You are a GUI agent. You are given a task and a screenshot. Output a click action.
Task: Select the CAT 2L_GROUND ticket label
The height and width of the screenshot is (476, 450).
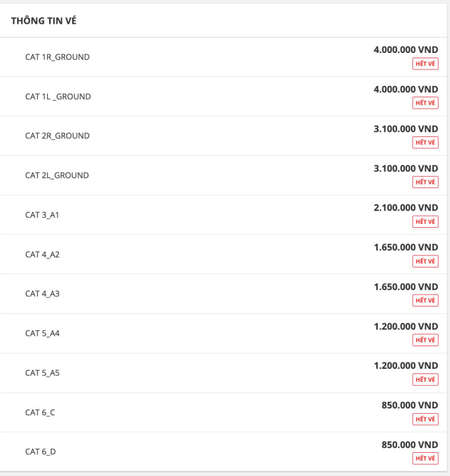pyautogui.click(x=57, y=175)
